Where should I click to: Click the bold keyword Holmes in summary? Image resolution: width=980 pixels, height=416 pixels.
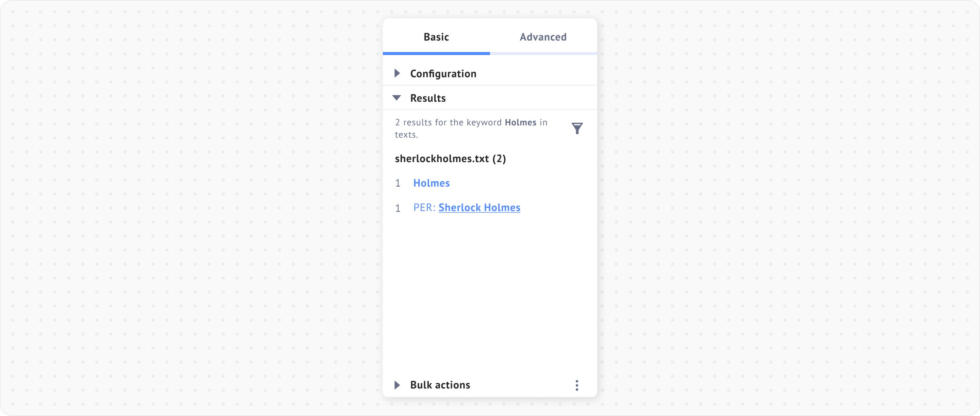coord(520,122)
